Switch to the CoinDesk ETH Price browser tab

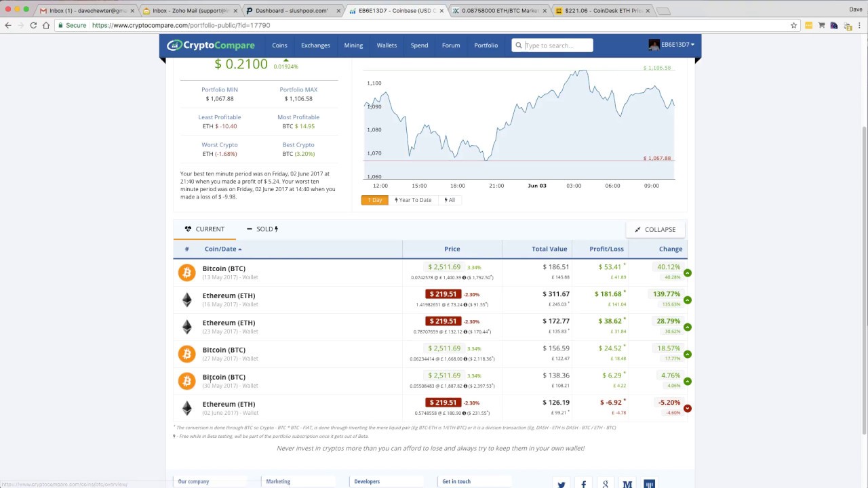pos(601,11)
